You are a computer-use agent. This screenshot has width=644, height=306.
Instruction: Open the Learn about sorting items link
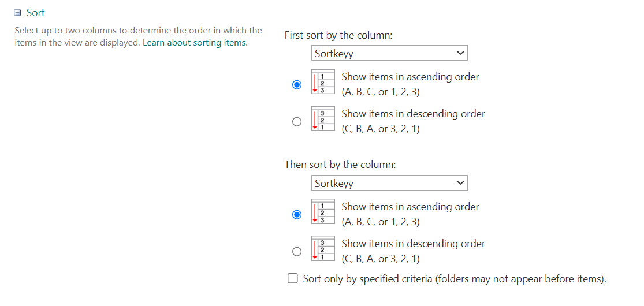click(195, 43)
